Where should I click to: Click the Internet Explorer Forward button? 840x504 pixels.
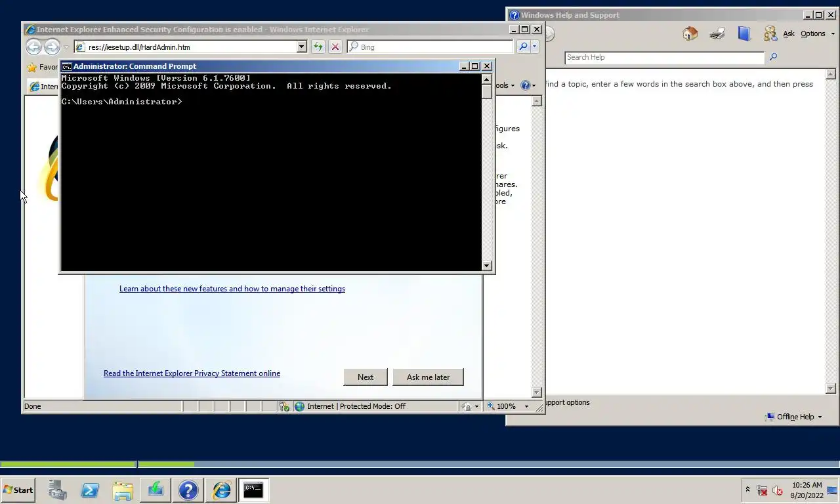coord(52,47)
